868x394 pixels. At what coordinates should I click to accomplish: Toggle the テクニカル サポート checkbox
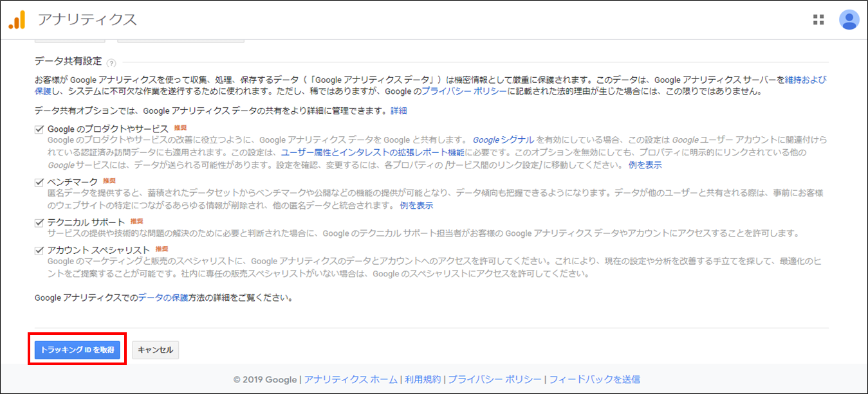[39, 222]
